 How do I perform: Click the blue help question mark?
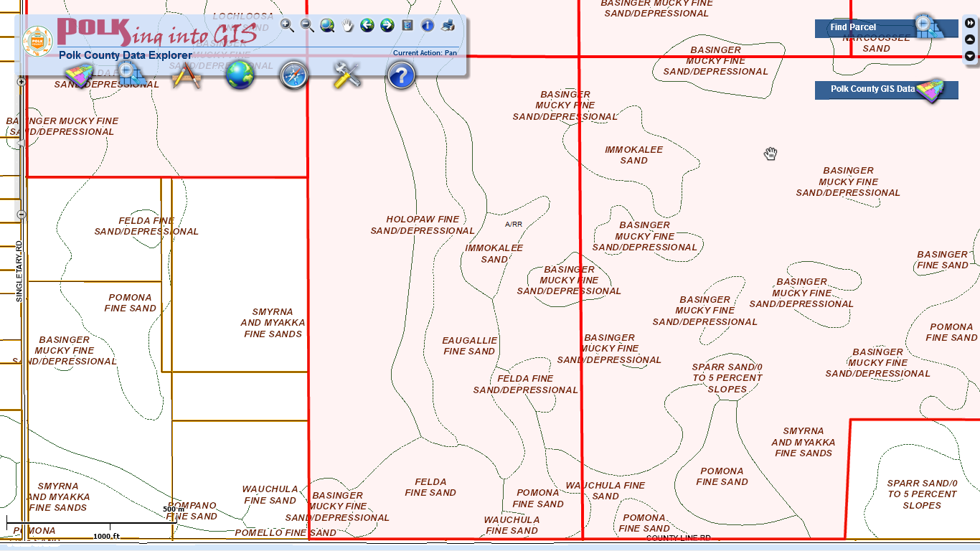(x=401, y=75)
